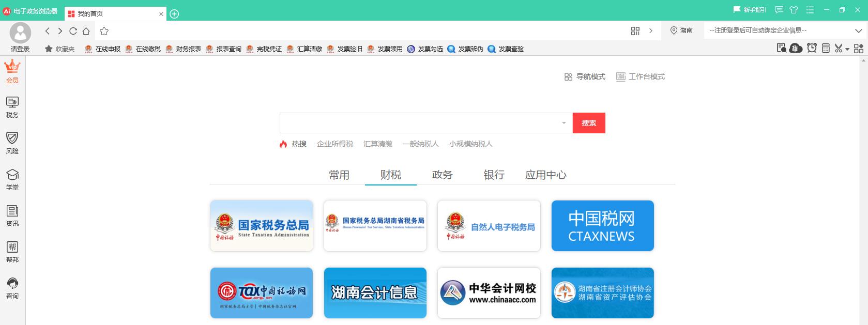Screen dimensions: 868x325
Task: Search hot keyword 一般纳税人
Action: click(421, 144)
